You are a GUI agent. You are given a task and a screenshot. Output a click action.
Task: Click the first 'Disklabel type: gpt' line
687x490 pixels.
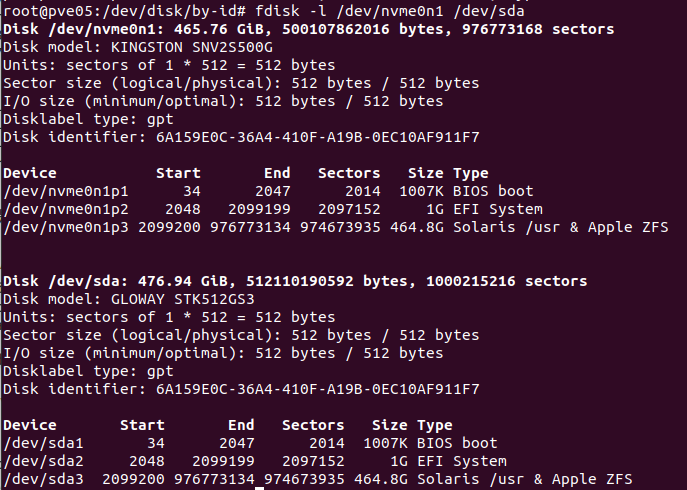[x=88, y=119]
